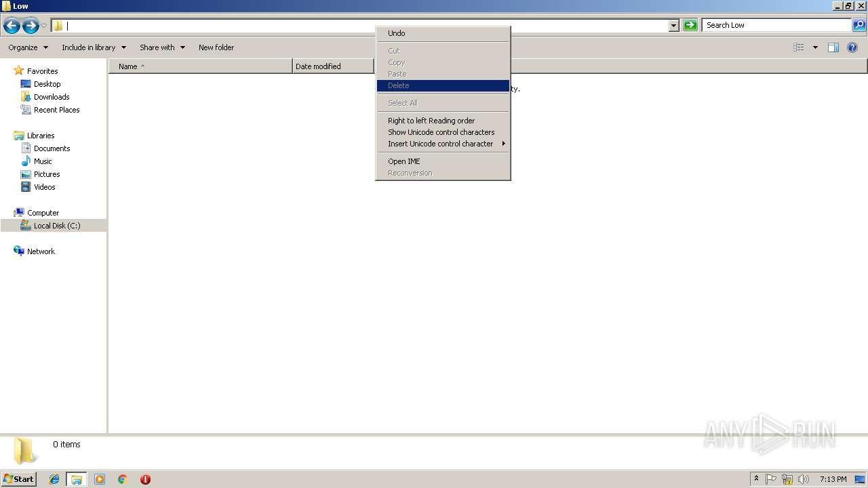Image resolution: width=868 pixels, height=488 pixels.
Task: Go forward with the Forward arrow button
Action: (x=31, y=26)
